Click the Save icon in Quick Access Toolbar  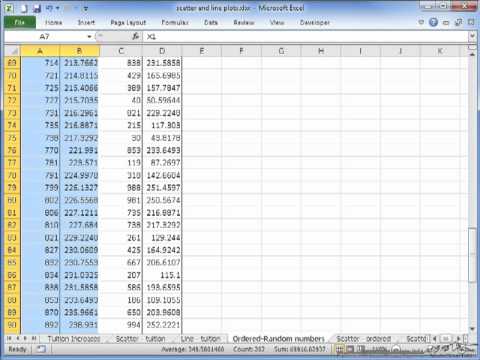36,8
